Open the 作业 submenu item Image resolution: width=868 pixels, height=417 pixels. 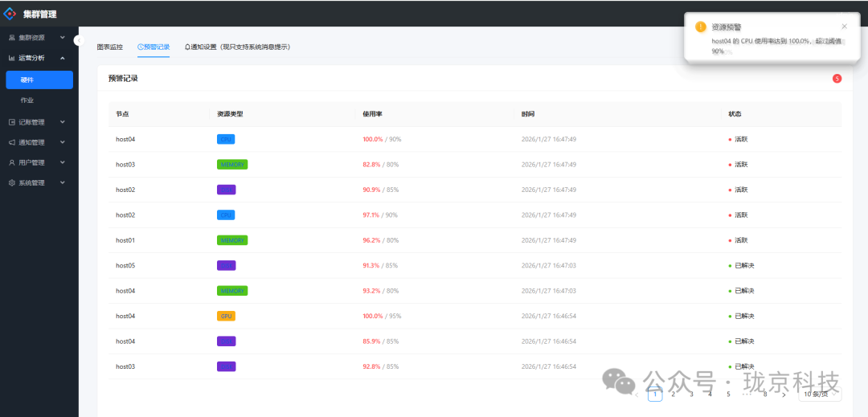tap(39, 100)
